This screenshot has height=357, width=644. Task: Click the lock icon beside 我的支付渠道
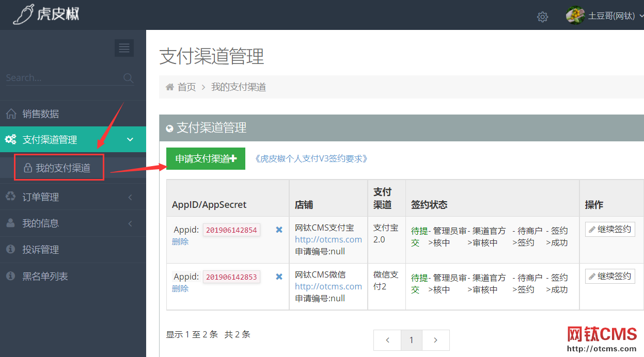(29, 167)
